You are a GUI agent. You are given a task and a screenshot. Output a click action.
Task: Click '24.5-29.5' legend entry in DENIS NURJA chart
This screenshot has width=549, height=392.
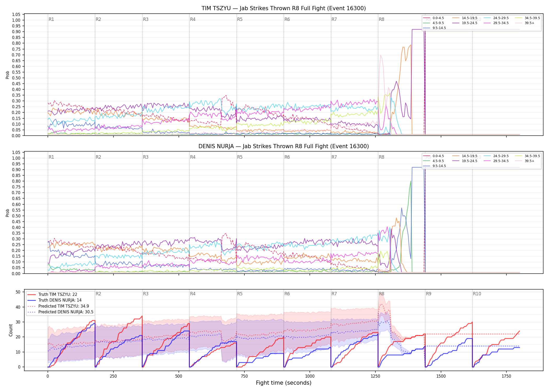(496, 156)
